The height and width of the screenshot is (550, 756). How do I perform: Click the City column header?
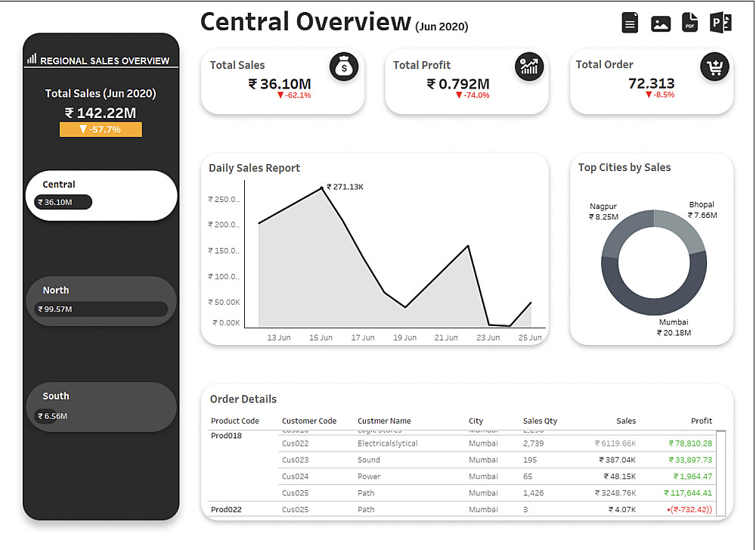(x=476, y=421)
